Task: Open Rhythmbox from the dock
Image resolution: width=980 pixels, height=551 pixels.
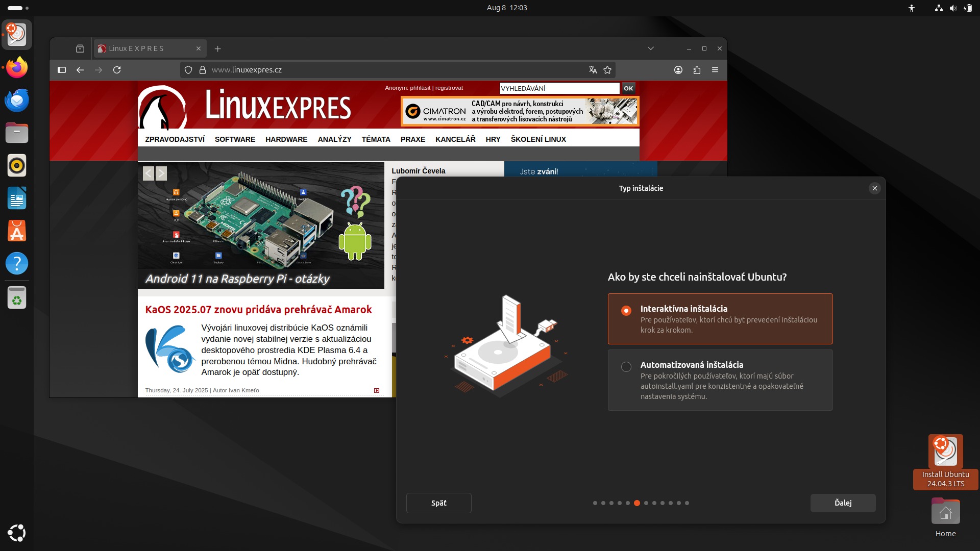Action: (17, 166)
